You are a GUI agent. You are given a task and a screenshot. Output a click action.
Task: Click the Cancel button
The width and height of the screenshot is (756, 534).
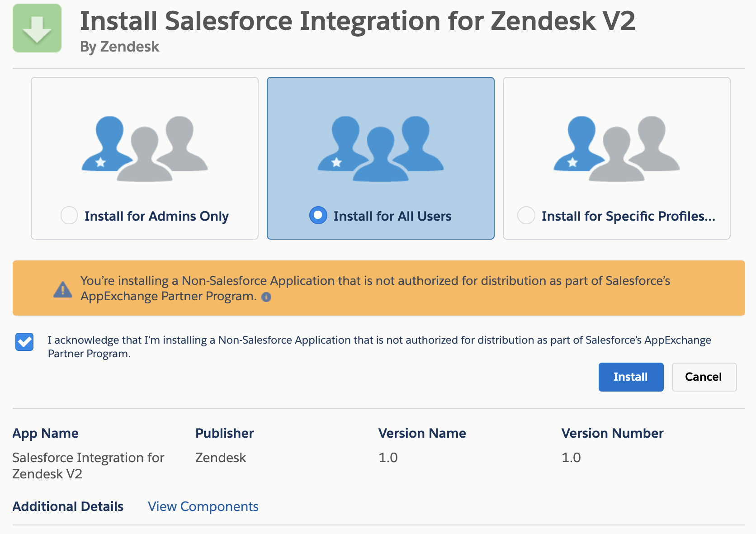click(704, 377)
